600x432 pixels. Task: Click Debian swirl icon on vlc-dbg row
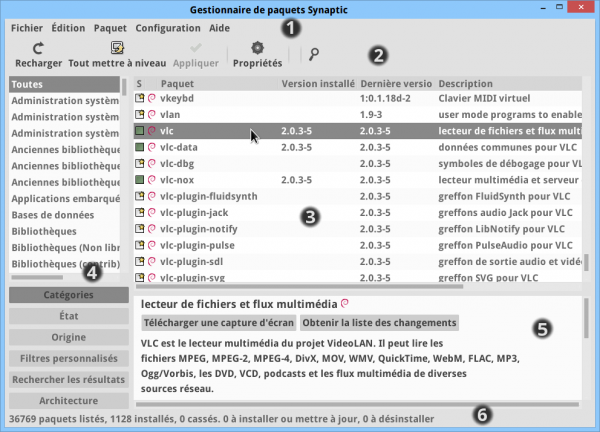(x=152, y=163)
